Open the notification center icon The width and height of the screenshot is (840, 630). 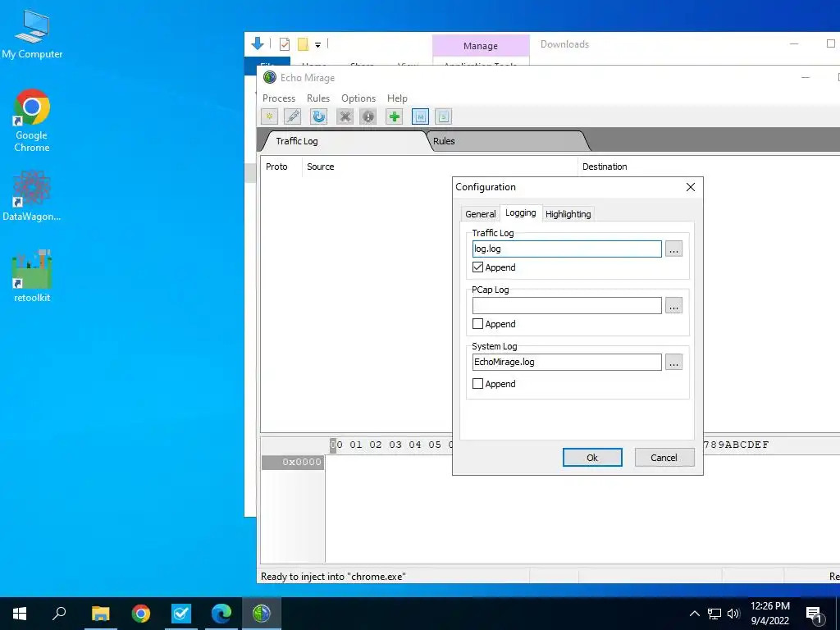tap(815, 614)
